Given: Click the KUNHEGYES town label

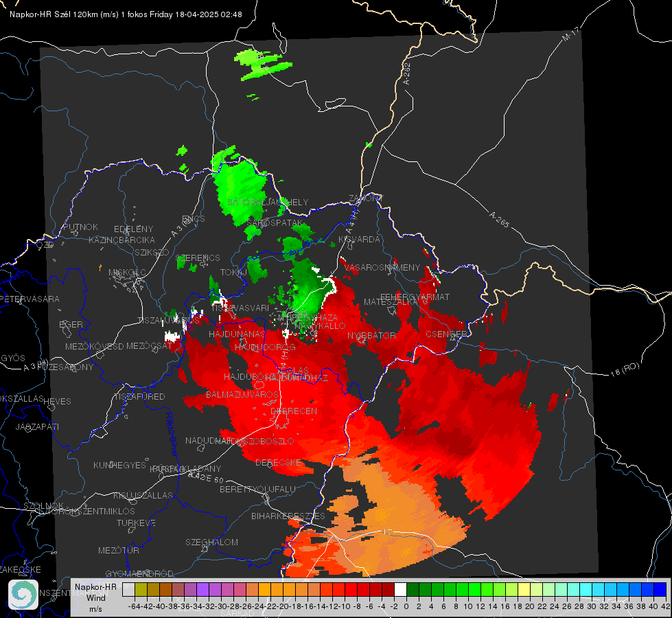Looking at the screenshot, I should pos(119,465).
